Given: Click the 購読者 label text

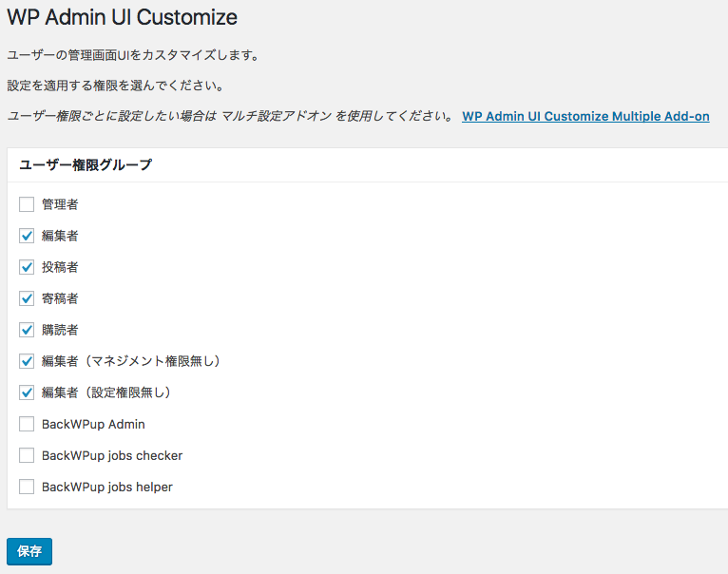Looking at the screenshot, I should (x=60, y=330).
